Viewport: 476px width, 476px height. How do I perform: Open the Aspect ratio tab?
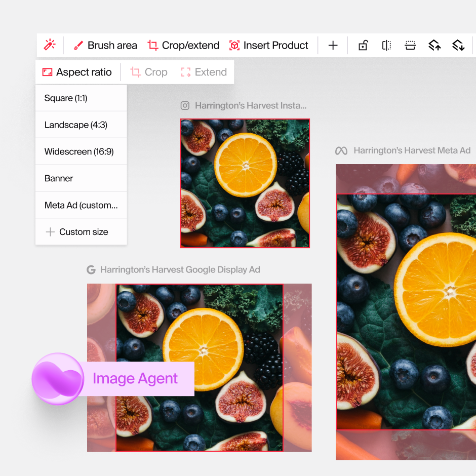77,72
